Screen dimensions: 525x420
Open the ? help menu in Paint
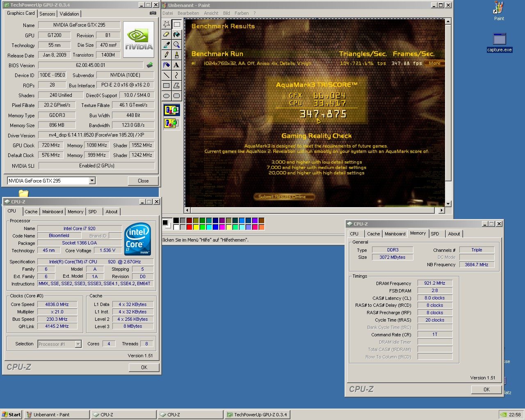click(254, 13)
